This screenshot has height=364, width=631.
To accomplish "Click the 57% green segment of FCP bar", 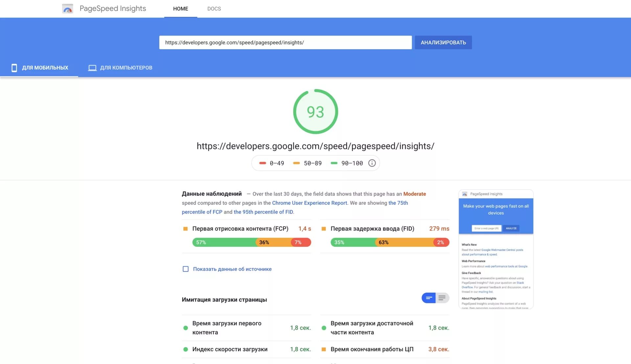I will 224,242.
